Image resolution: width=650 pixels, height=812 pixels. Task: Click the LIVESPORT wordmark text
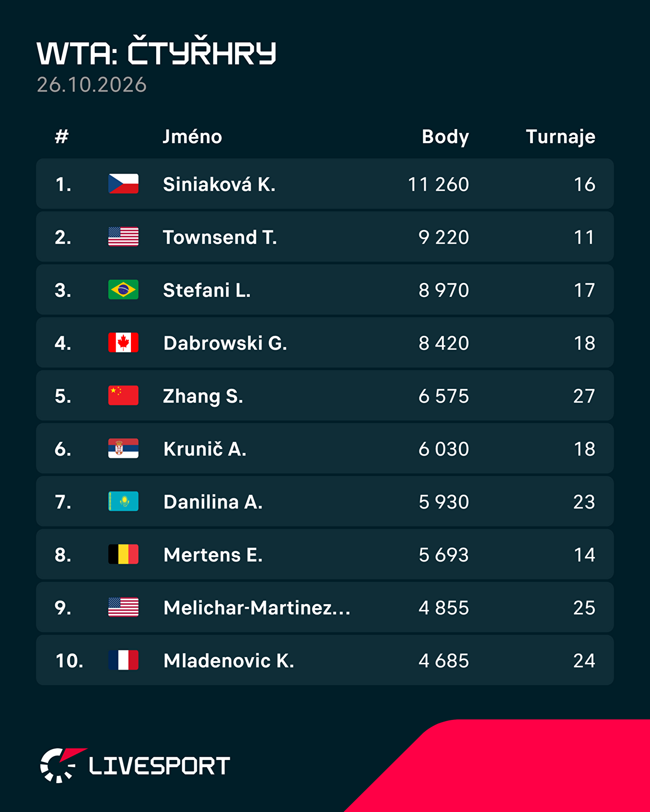click(x=159, y=766)
